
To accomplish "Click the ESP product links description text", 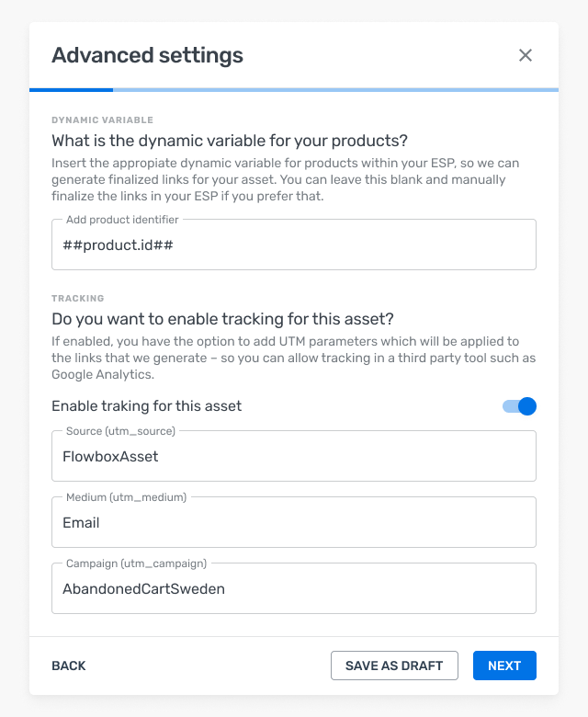I will (x=285, y=179).
